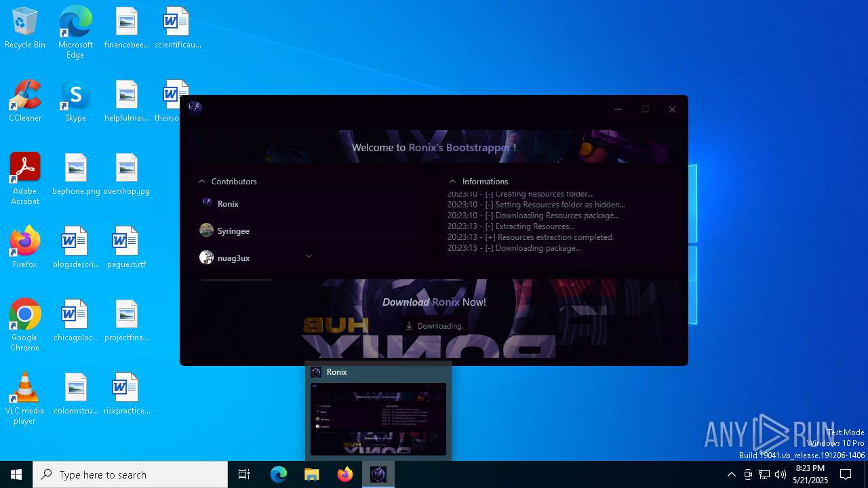Select bephone.png file on desktop
This screenshot has width=868, height=488.
point(76,174)
